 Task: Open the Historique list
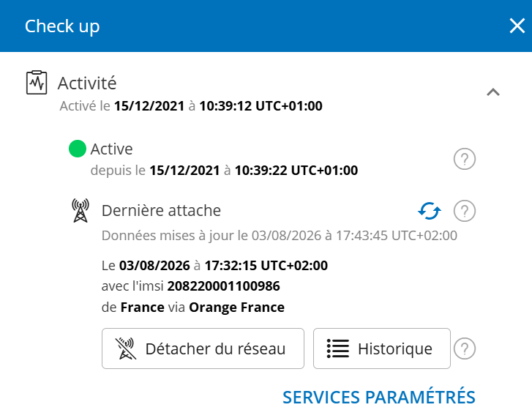pyautogui.click(x=382, y=348)
